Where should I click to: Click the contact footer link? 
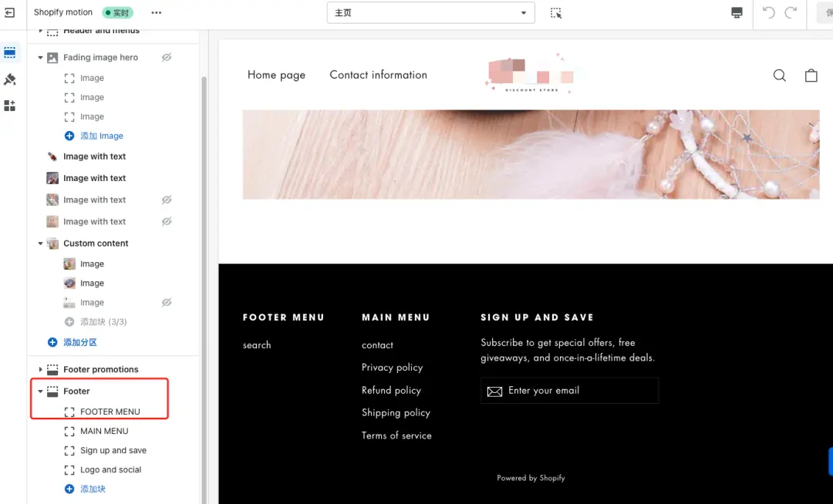tap(377, 344)
